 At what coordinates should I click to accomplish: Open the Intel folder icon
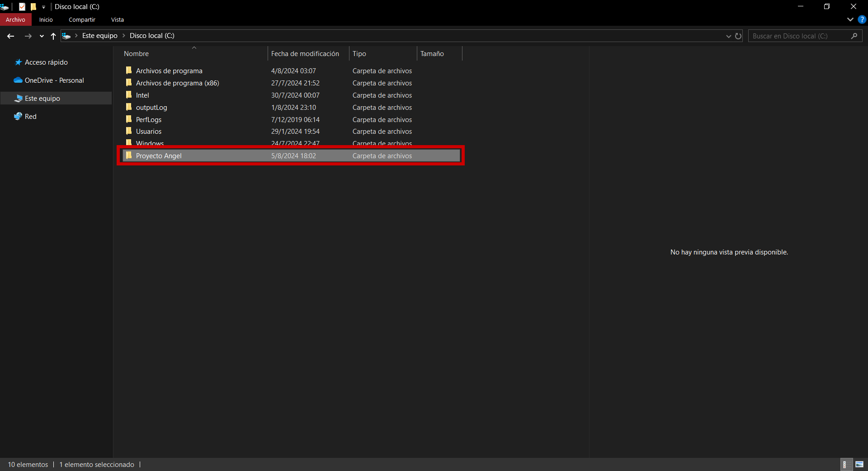129,95
